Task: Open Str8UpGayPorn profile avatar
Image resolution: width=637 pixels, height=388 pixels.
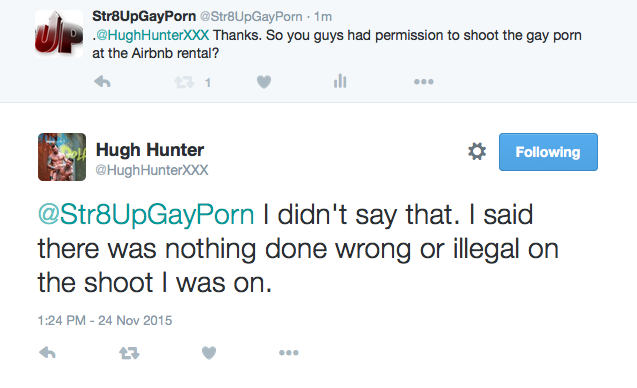Action: tap(59, 34)
